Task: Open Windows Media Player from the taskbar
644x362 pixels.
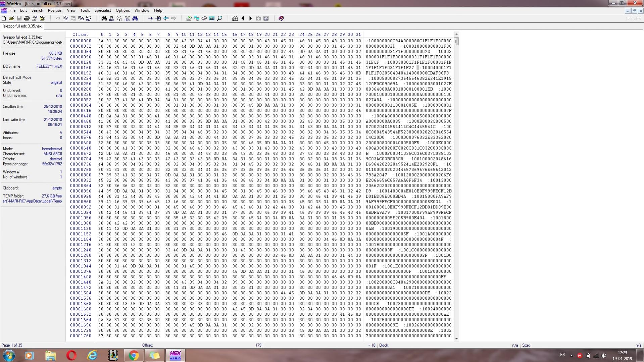Action: pyautogui.click(x=30, y=355)
